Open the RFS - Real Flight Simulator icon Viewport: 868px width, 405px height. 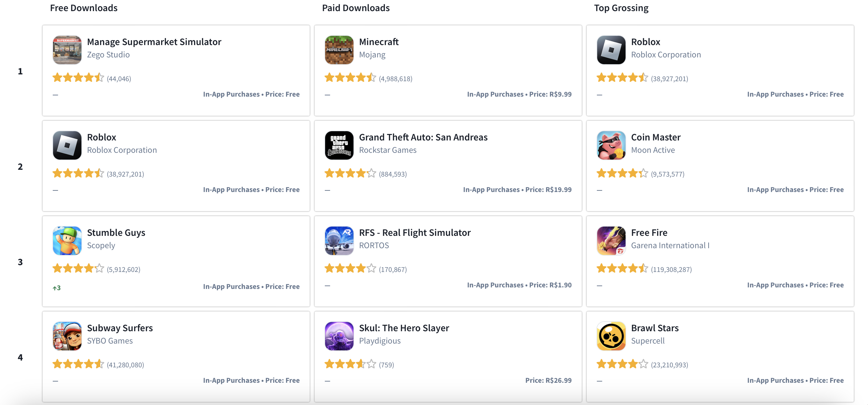click(339, 240)
